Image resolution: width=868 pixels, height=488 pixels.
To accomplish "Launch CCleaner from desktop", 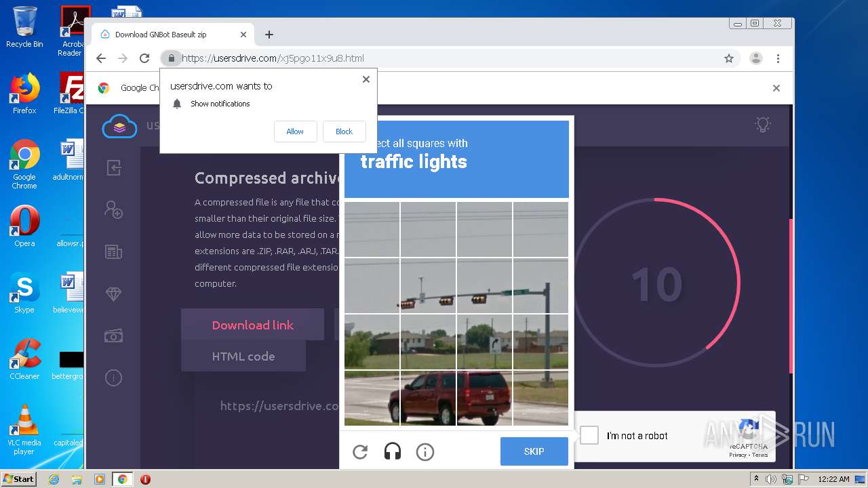I will 24,359.
